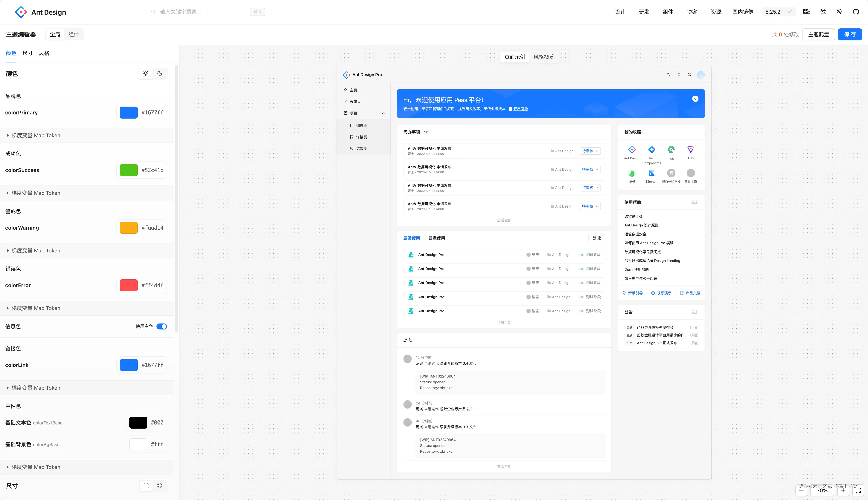Select the 风格概览 preview mode
The width and height of the screenshot is (868, 500).
(x=544, y=57)
